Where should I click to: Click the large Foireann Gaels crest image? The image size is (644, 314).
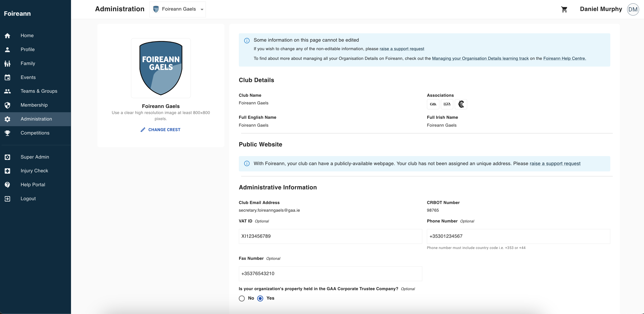(x=161, y=68)
